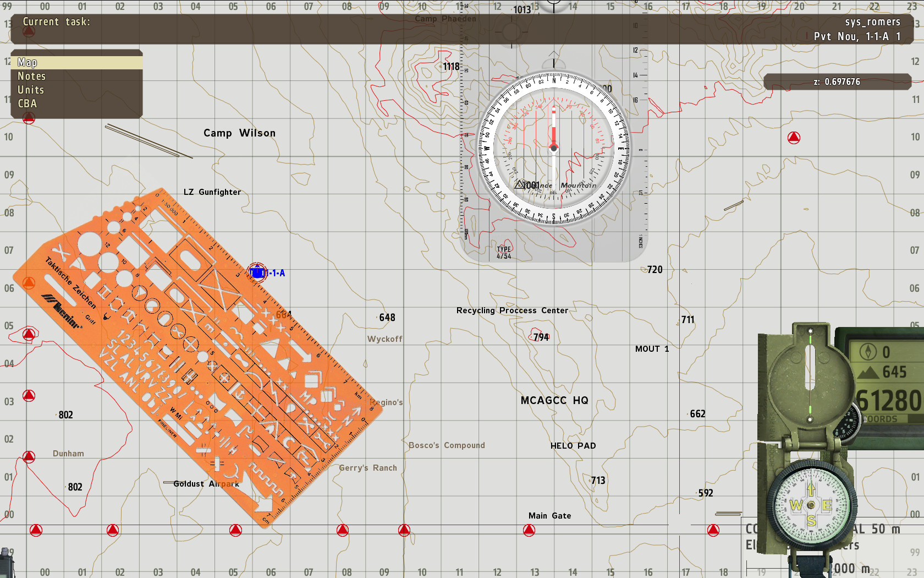Click the 592 elevation point
This screenshot has width=924, height=578.
[x=705, y=493]
